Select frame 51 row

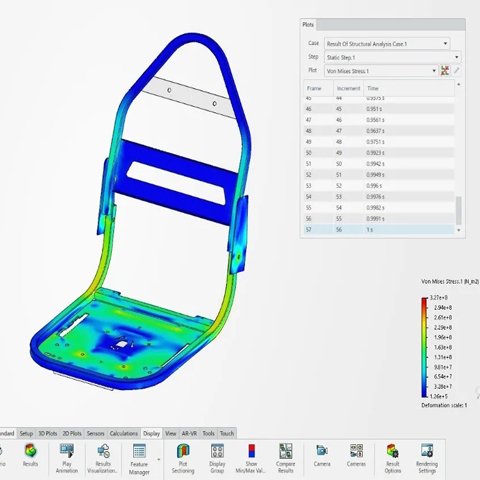pyautogui.click(x=379, y=164)
